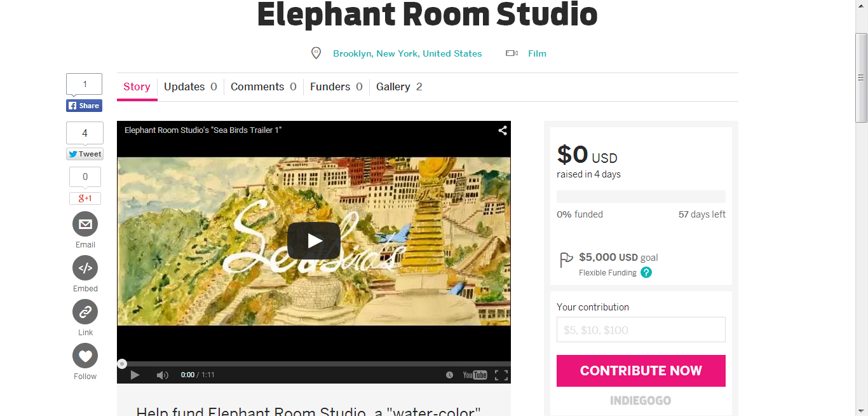This screenshot has height=416, width=868.
Task: Open video on YouTube logo
Action: (x=475, y=375)
